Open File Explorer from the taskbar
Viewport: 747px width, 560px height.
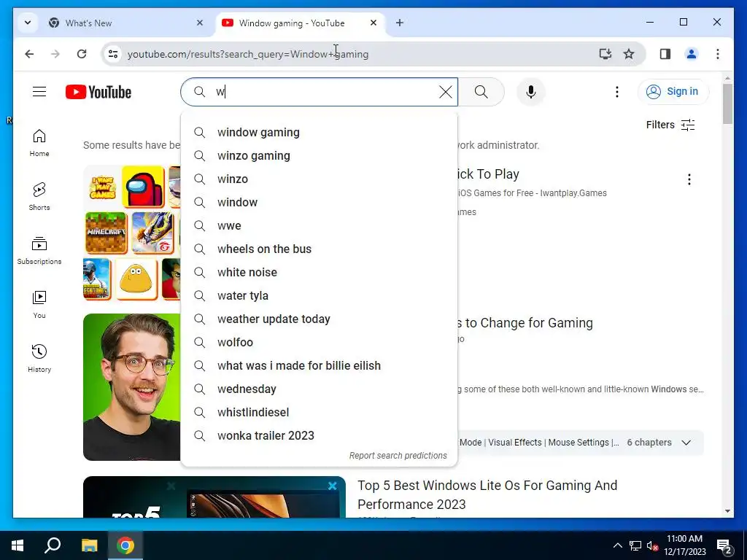(x=89, y=545)
